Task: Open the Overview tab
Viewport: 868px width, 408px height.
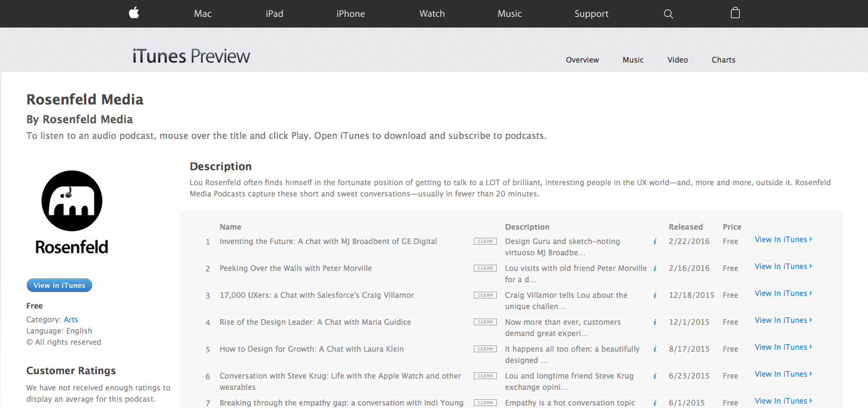Action: [x=582, y=59]
